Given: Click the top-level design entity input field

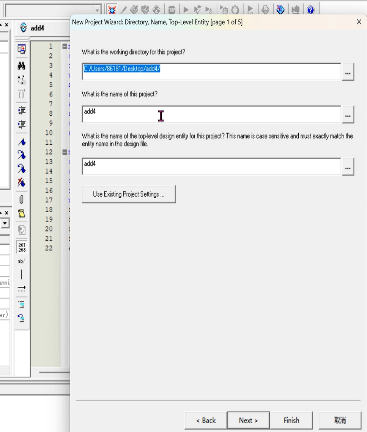Looking at the screenshot, I should 212,166.
